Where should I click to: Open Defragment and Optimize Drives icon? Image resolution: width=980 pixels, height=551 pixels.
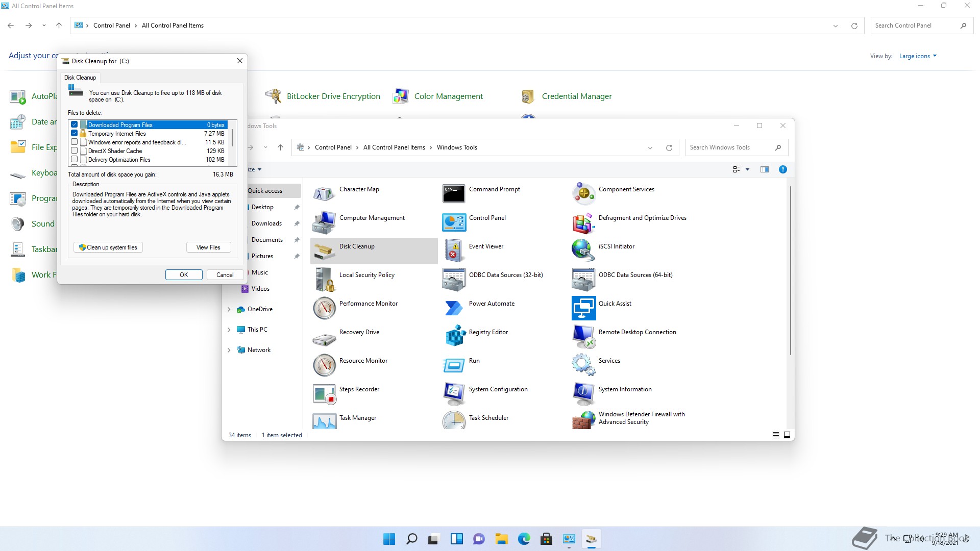click(583, 223)
